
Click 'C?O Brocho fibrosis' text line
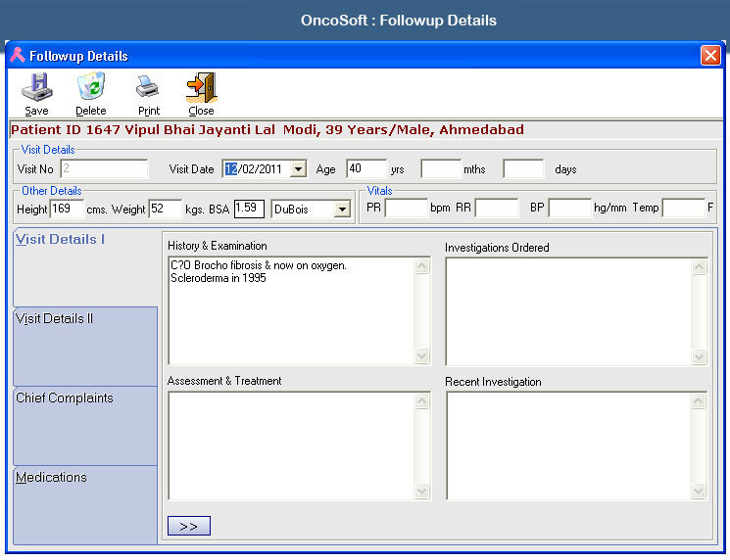259,265
